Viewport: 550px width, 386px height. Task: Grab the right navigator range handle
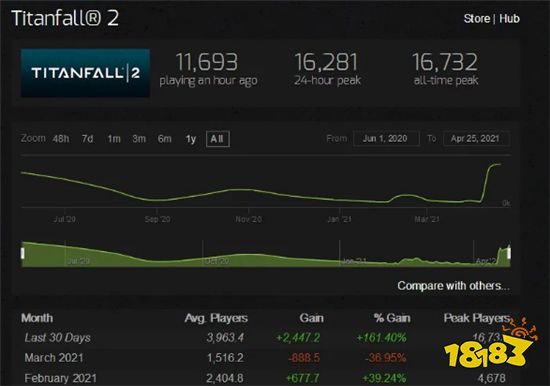tap(509, 253)
